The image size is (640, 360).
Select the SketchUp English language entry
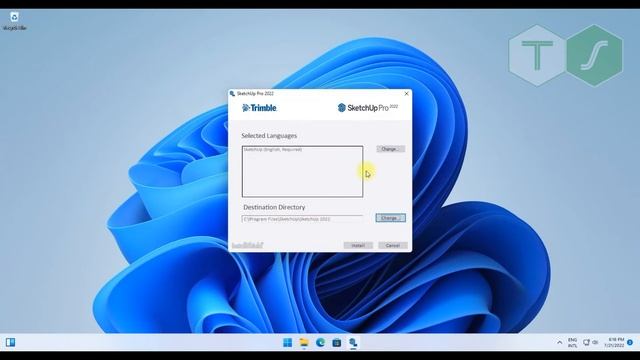(273, 150)
